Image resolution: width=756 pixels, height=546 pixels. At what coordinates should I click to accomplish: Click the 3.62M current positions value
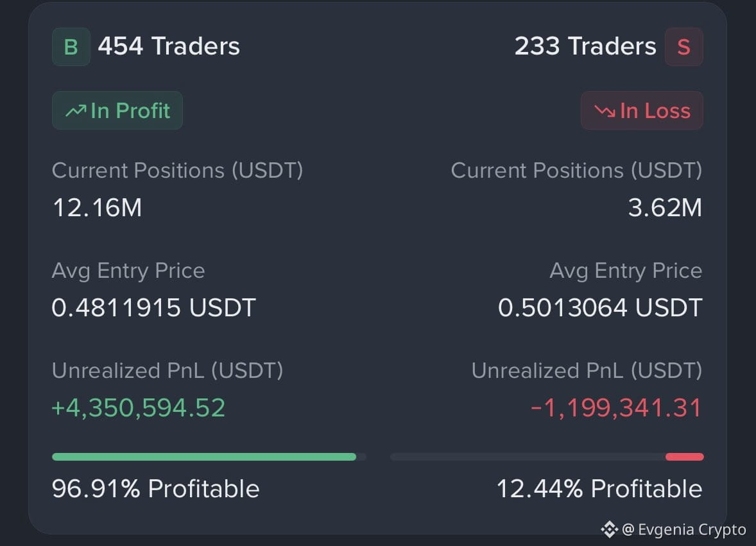tap(665, 208)
